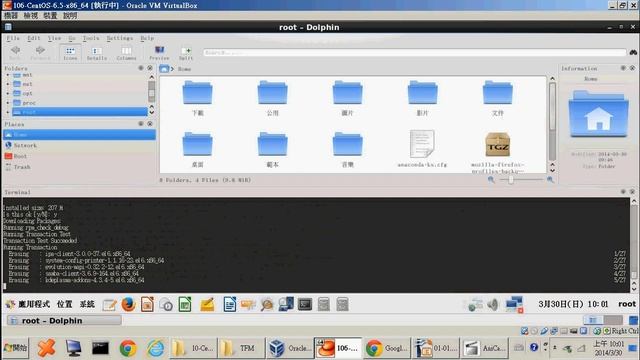Expand the mnt folder tree node
This screenshot has height=360, width=640.
(x=8, y=75)
